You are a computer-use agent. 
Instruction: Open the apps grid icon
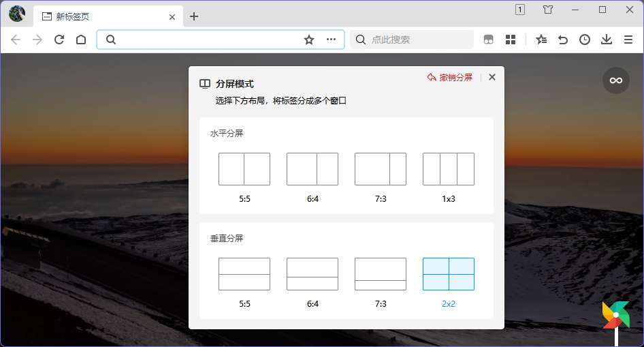coord(511,40)
